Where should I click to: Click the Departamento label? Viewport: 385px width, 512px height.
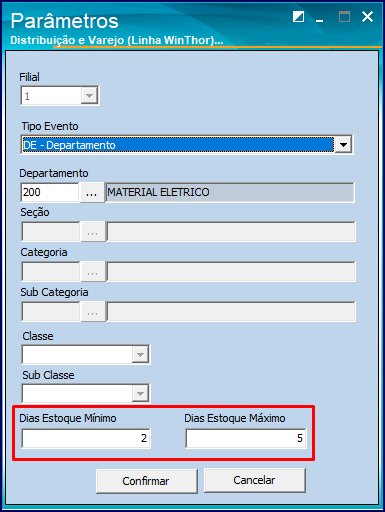click(54, 173)
